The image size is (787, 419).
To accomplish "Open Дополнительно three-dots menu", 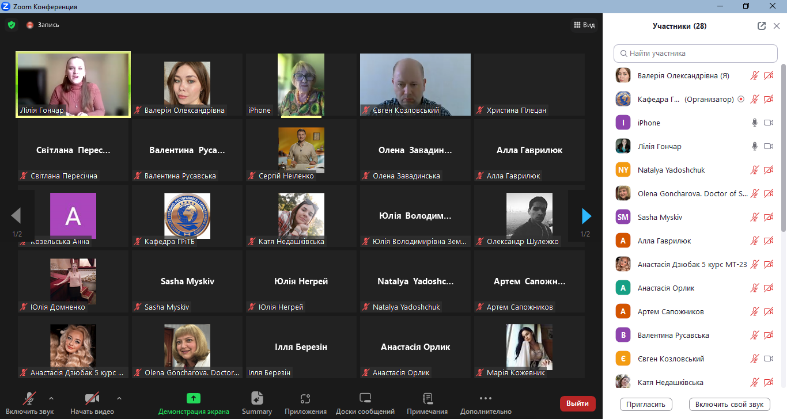I will (x=485, y=403).
